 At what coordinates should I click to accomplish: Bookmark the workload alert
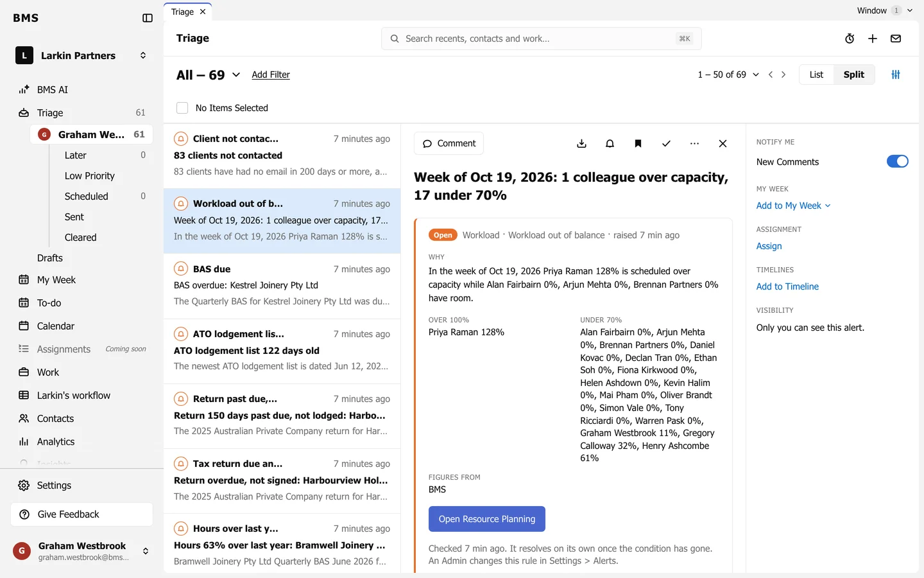click(x=638, y=143)
